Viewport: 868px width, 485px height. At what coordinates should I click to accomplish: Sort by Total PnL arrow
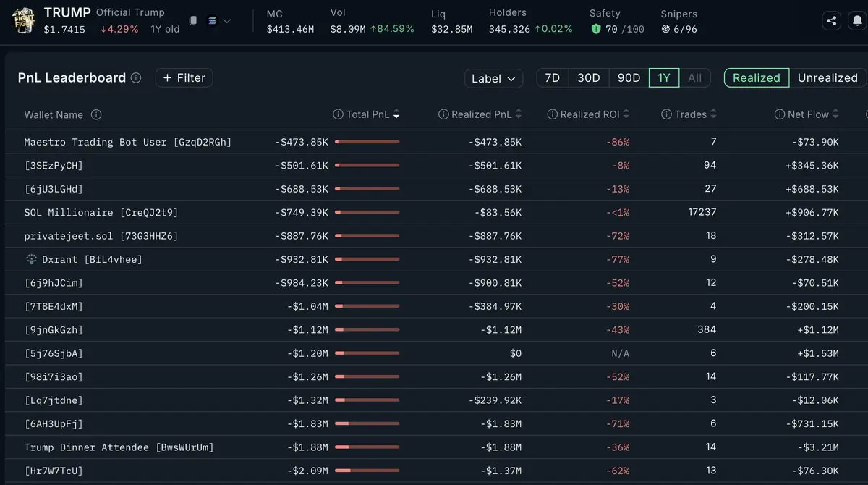pyautogui.click(x=396, y=114)
